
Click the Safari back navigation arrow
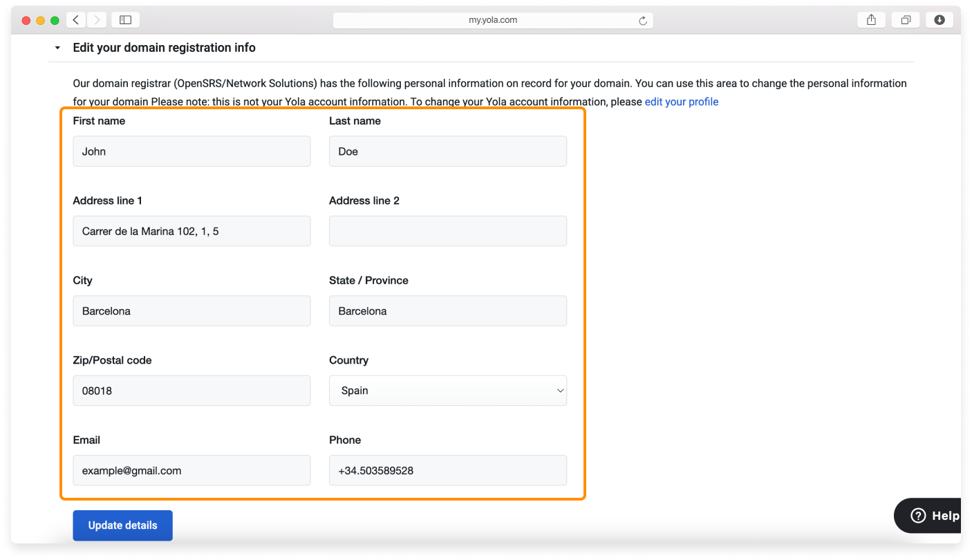pos(76,20)
